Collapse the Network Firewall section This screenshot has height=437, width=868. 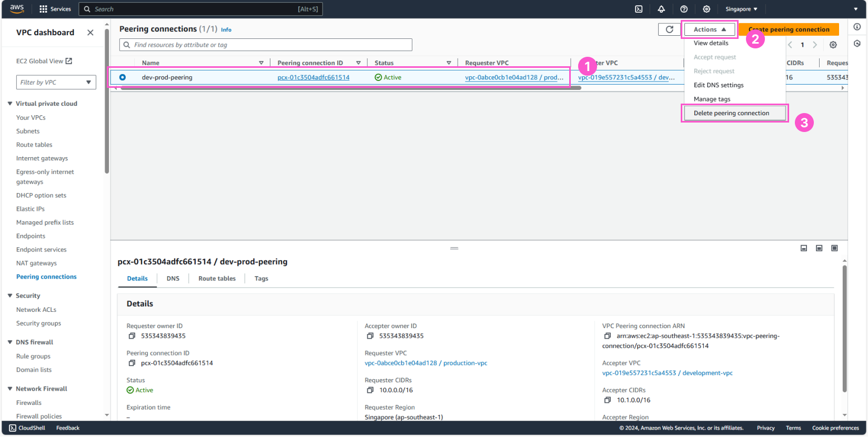[10, 389]
